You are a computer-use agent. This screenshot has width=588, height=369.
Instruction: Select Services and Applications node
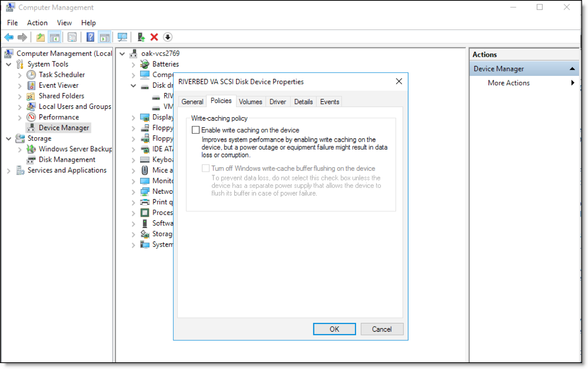click(x=67, y=170)
